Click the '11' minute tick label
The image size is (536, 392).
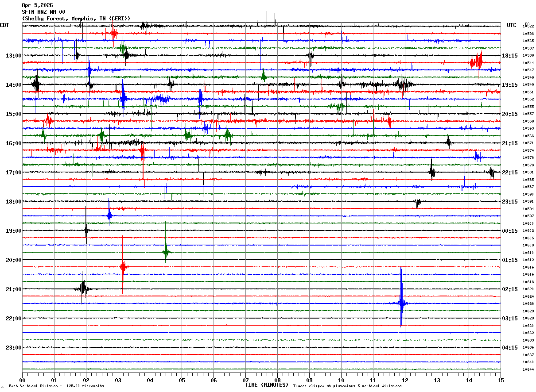point(373,380)
